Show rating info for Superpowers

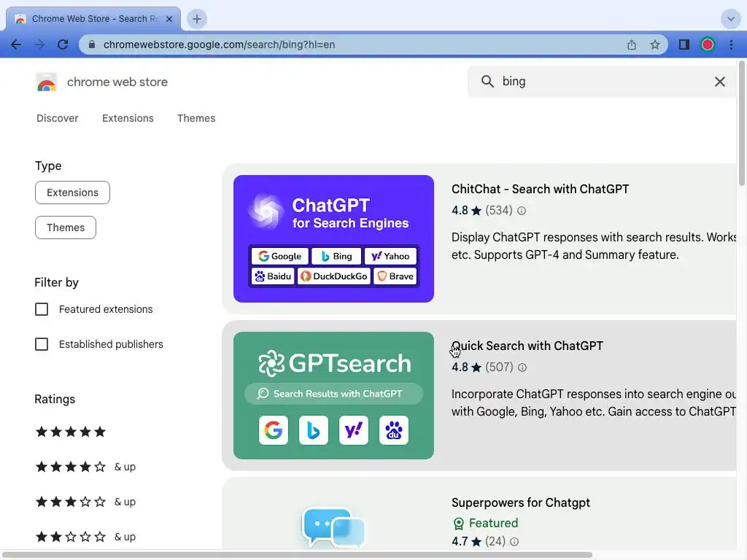pos(514,542)
